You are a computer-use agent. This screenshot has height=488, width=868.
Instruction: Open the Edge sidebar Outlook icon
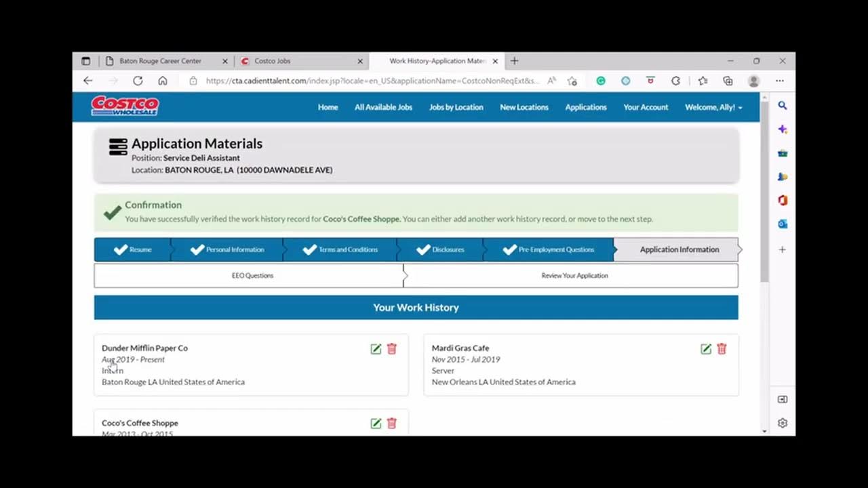point(783,224)
